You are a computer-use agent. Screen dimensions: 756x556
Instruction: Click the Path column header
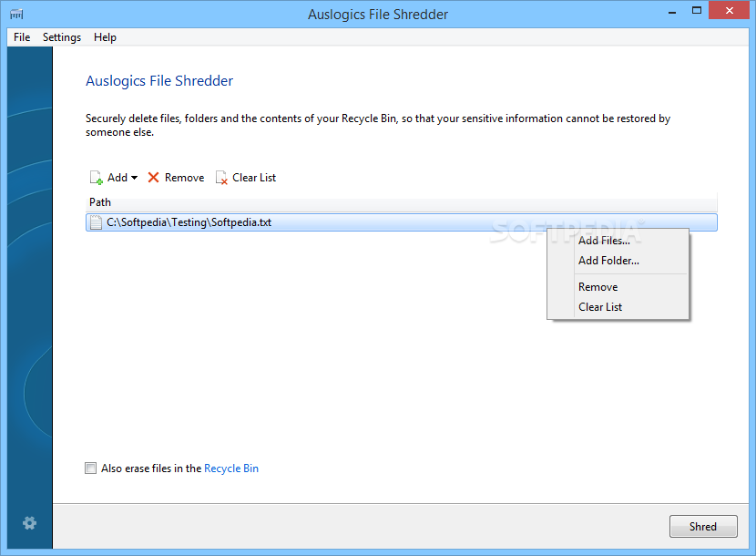click(401, 202)
